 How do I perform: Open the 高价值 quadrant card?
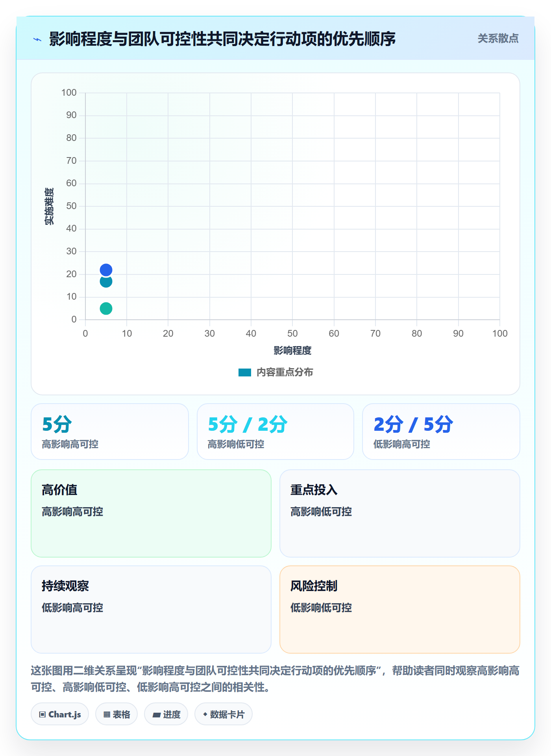151,513
